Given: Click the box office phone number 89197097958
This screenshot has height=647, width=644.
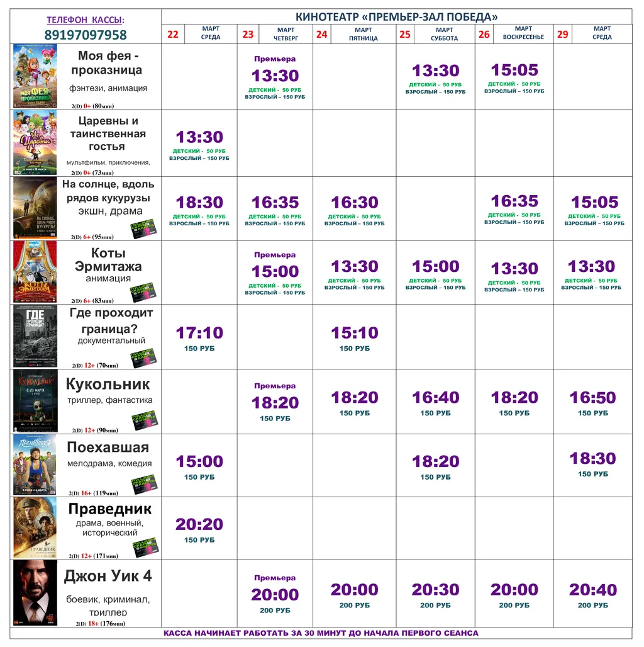Looking at the screenshot, I should 86,35.
